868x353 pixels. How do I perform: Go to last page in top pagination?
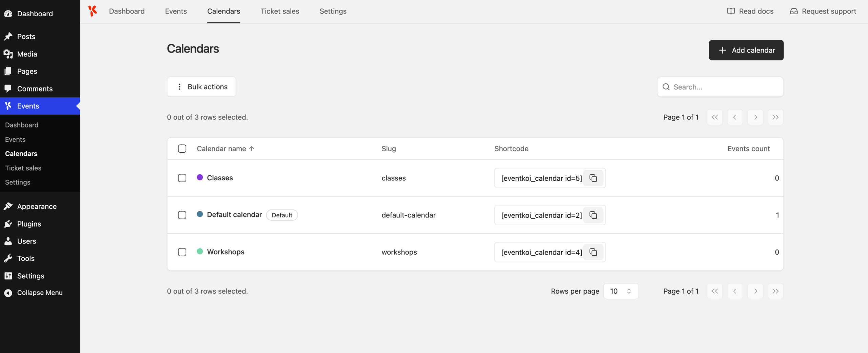(x=775, y=117)
